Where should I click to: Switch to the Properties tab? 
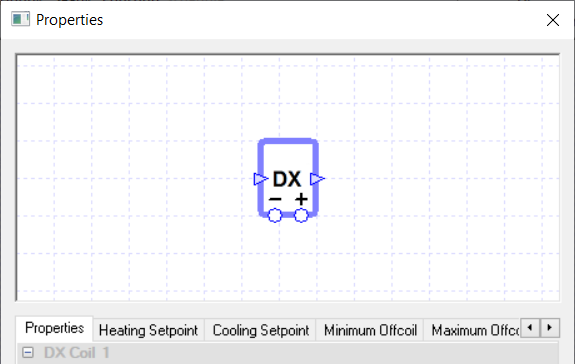point(54,328)
